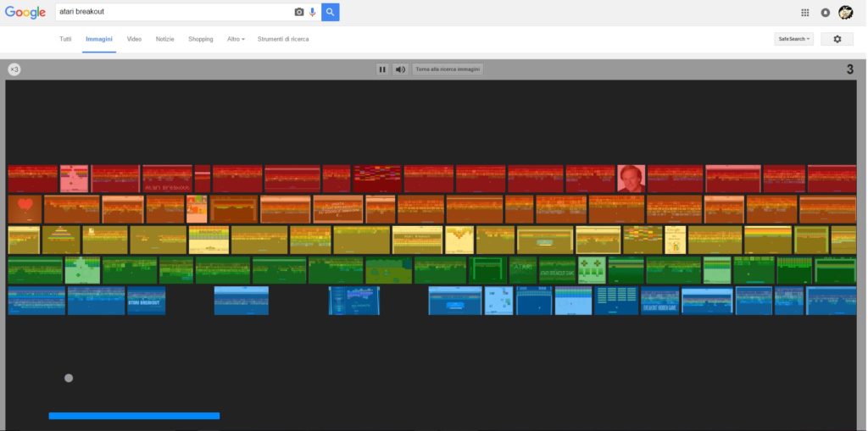Click Torna alla ricerca immagini button
Viewport: 868px width, 431px height.
448,69
